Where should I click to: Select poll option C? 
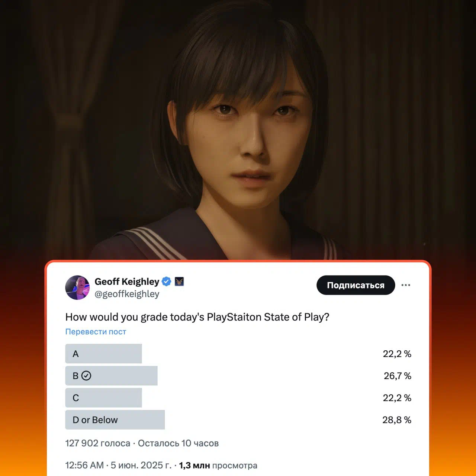[238, 398]
